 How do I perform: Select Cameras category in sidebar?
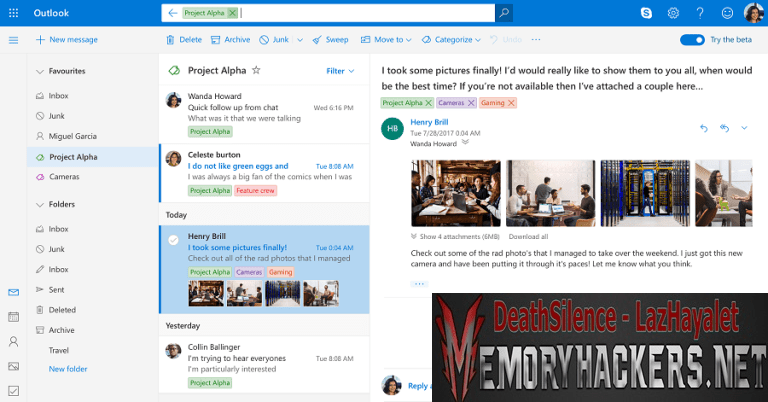coord(57,177)
